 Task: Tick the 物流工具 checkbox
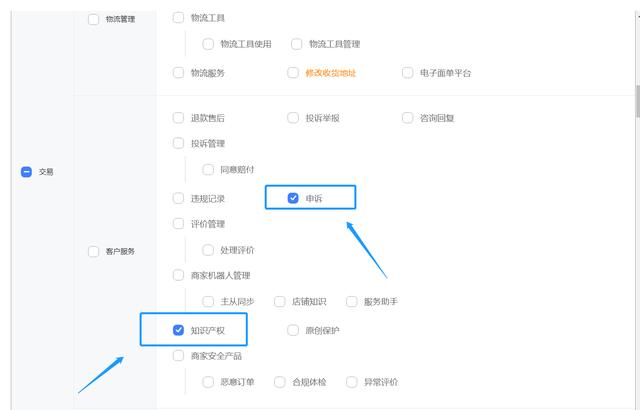[179, 18]
